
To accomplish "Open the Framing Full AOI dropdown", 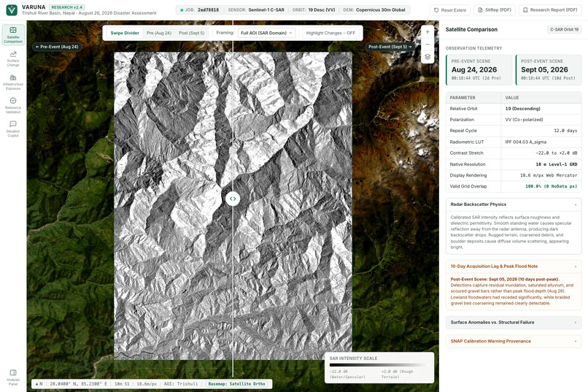I will 266,33.
